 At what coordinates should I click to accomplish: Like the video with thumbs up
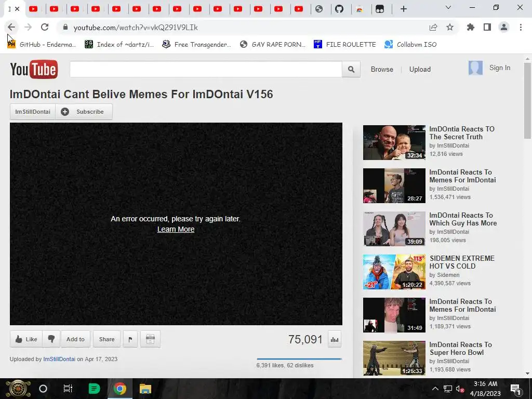pyautogui.click(x=26, y=339)
